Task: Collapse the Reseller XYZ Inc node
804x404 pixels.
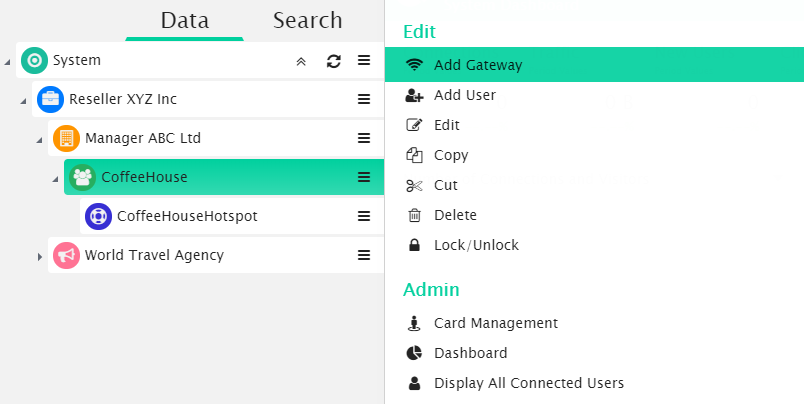Action: [x=24, y=100]
